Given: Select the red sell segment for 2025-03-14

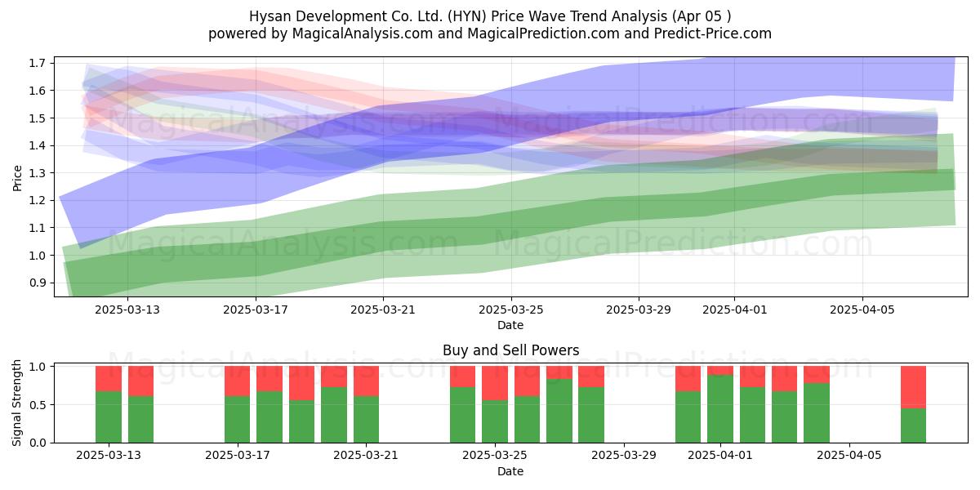Looking at the screenshot, I should coord(140,381).
